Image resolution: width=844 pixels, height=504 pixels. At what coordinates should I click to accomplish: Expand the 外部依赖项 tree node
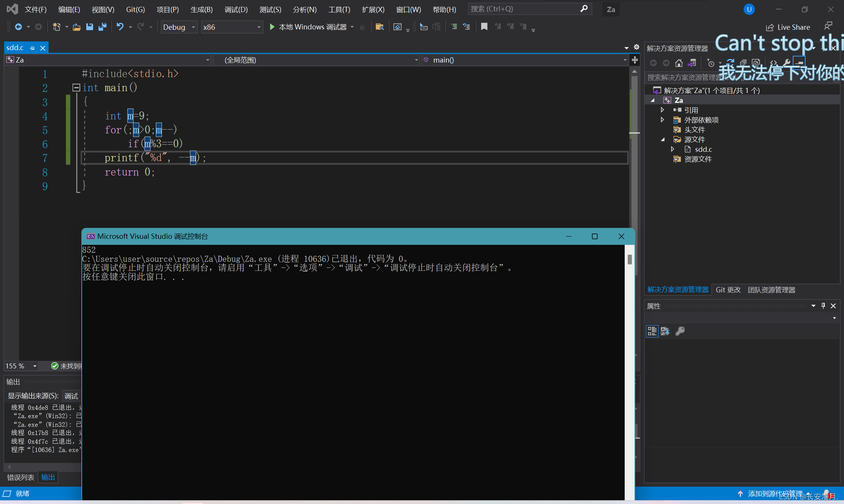point(662,120)
